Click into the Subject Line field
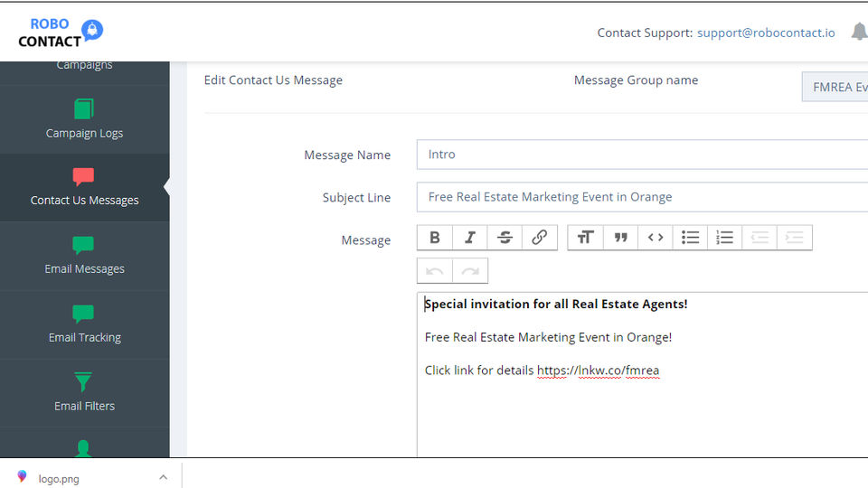 [642, 197]
